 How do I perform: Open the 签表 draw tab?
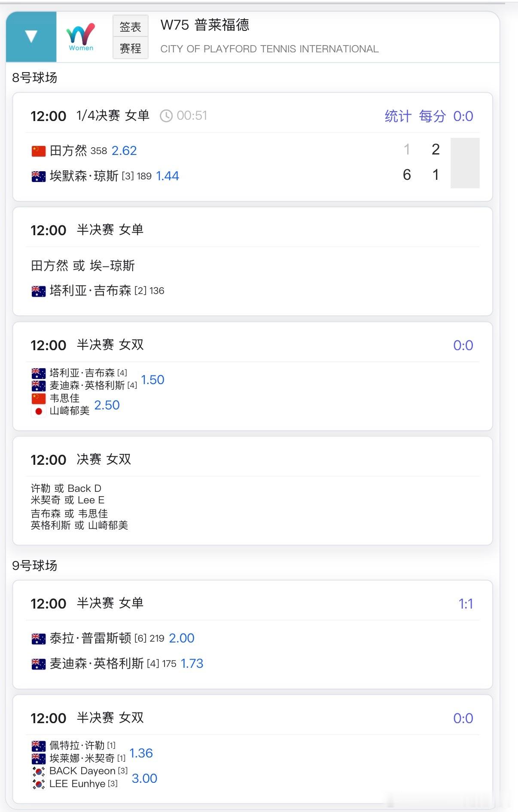pos(130,27)
